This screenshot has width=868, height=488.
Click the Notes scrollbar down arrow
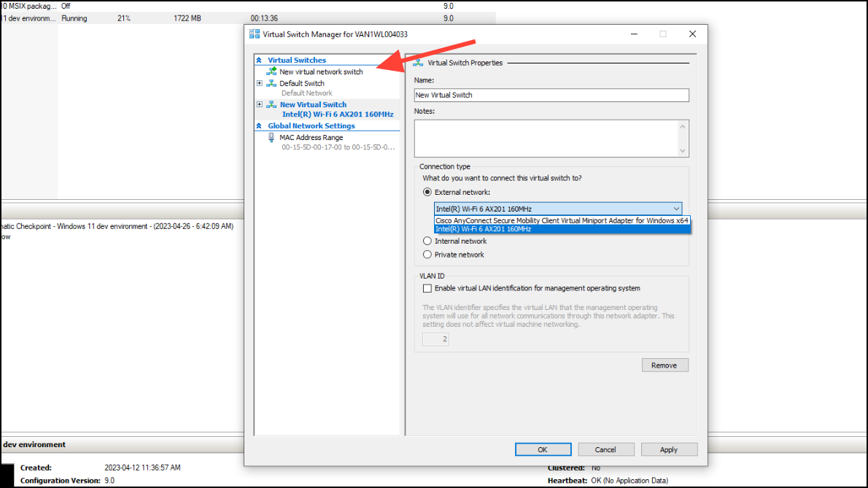pos(683,150)
